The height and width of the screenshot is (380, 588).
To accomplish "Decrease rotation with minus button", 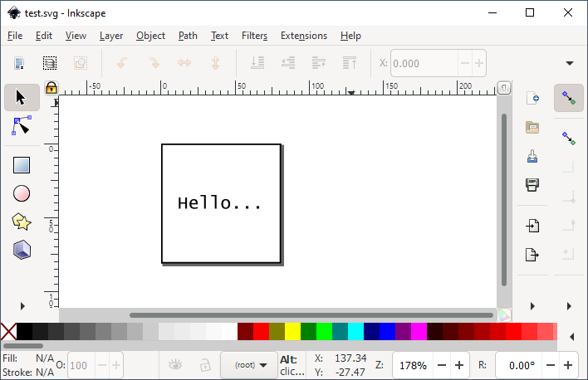I will tap(551, 365).
